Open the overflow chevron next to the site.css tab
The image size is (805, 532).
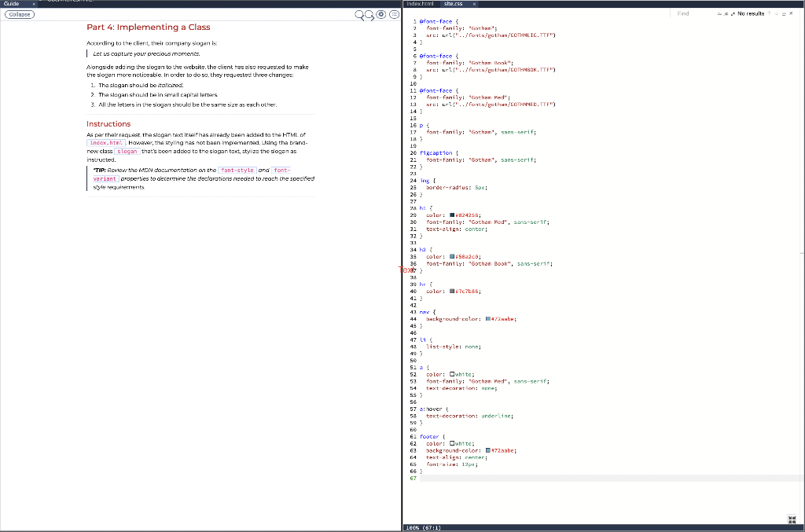click(474, 4)
